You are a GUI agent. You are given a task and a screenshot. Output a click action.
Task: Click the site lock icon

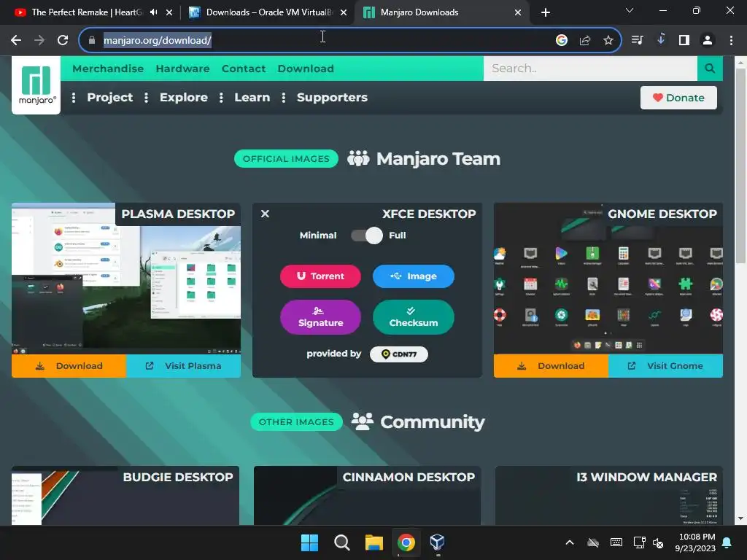(92, 40)
